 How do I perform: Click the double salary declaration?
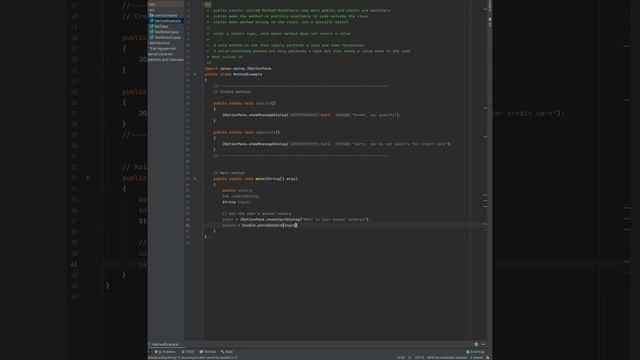[x=238, y=191]
